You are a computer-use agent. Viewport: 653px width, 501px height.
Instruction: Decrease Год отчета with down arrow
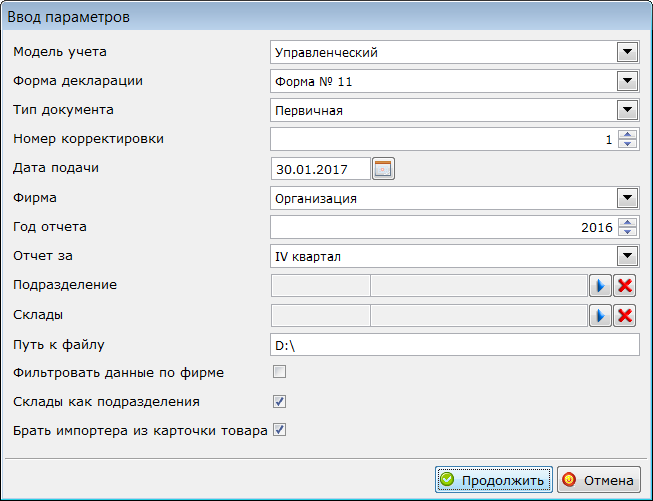[627, 231]
